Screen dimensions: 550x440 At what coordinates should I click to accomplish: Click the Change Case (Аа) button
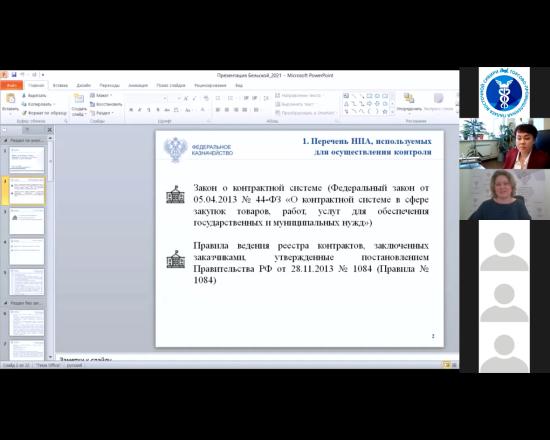point(188,110)
